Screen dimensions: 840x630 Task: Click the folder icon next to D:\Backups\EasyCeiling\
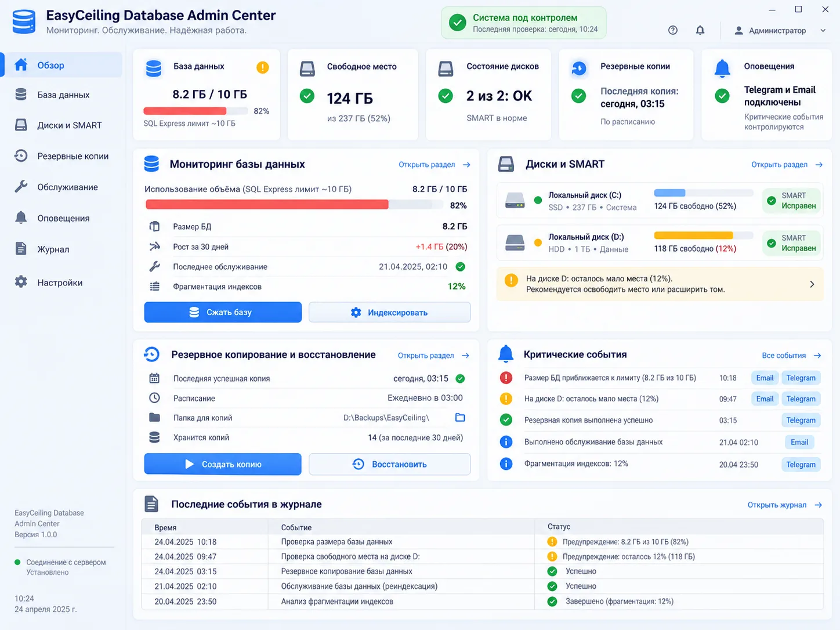460,418
